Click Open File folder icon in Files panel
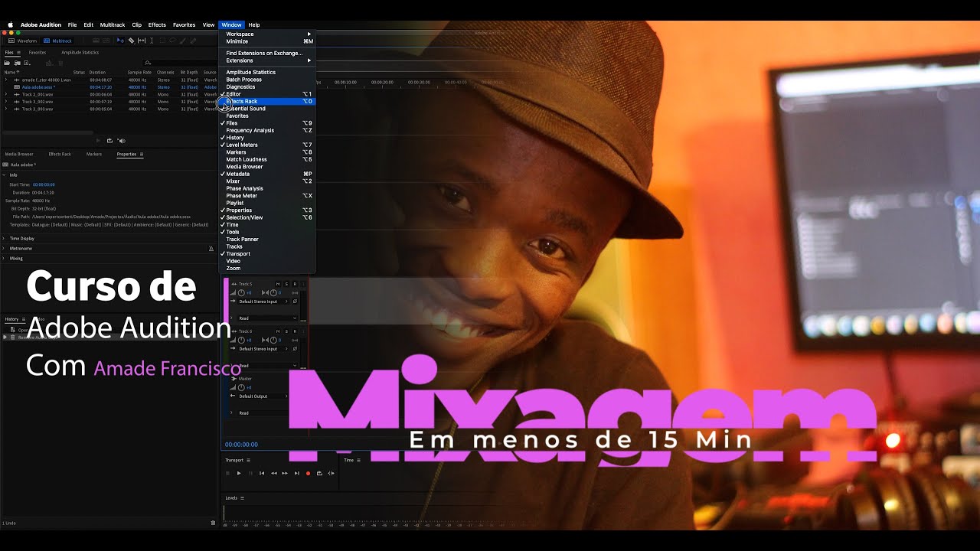 (7, 63)
